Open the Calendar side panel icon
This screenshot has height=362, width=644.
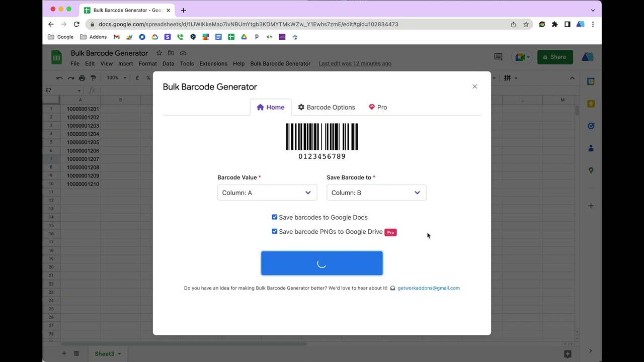point(591,81)
